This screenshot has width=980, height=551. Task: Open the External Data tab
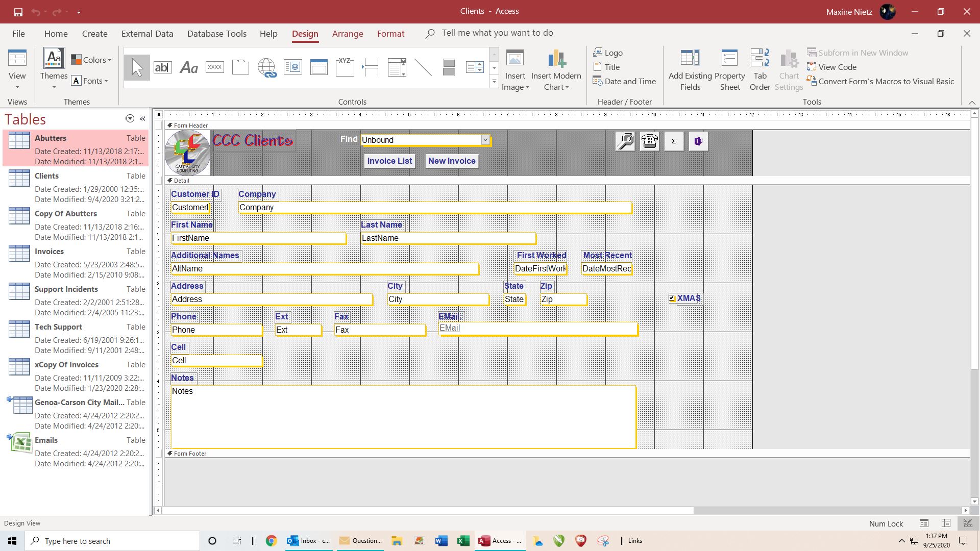pos(147,34)
